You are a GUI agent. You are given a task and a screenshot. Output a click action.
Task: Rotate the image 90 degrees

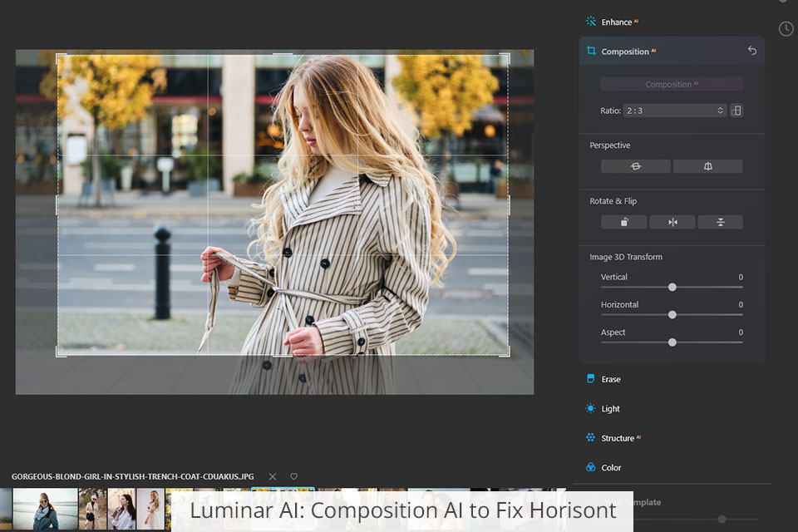(x=624, y=222)
